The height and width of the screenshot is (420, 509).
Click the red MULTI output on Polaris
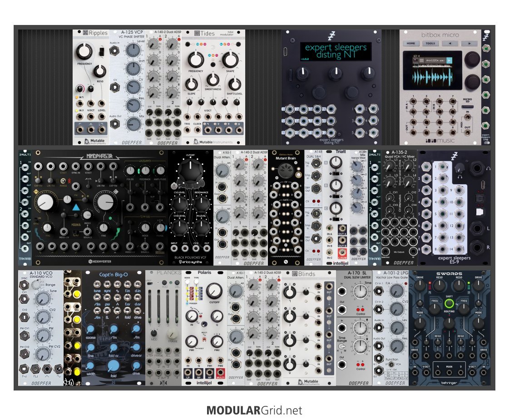tap(221, 376)
